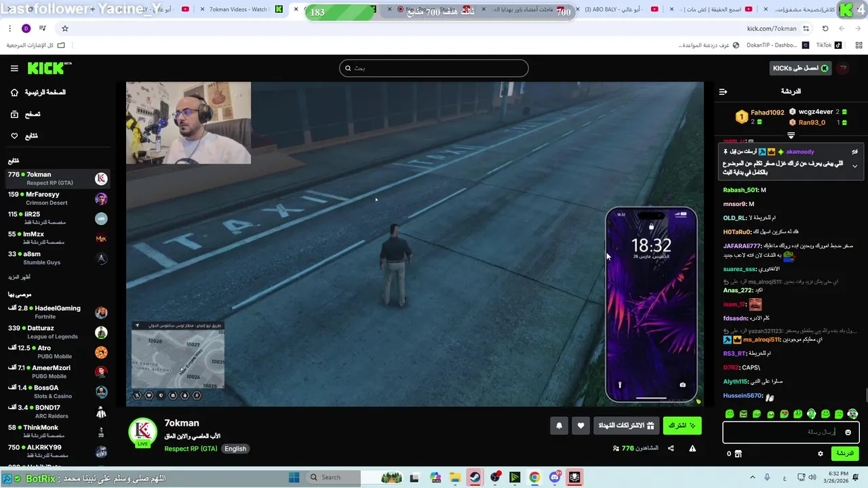Open chat settings gear icon
The image size is (868, 488).
820,453
